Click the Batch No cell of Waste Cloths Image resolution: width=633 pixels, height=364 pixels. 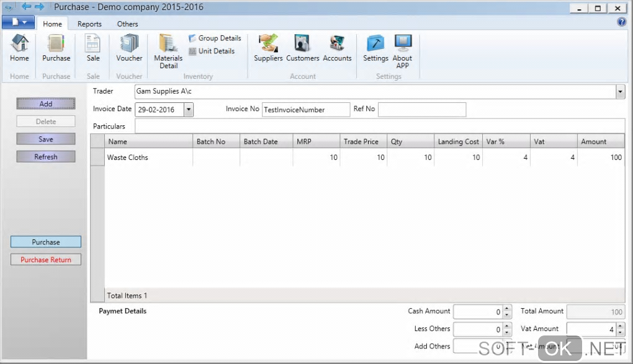pyautogui.click(x=217, y=158)
